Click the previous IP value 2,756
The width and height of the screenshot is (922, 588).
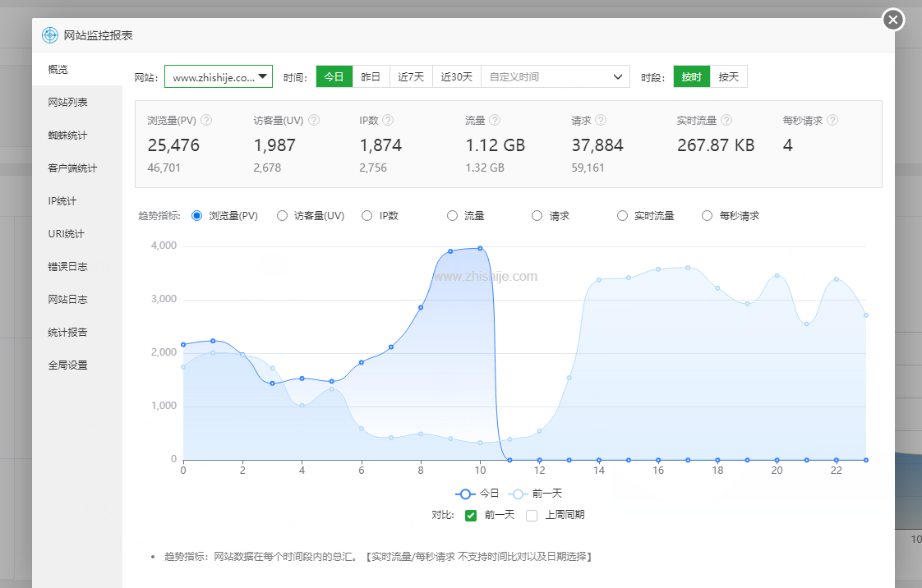click(x=373, y=168)
